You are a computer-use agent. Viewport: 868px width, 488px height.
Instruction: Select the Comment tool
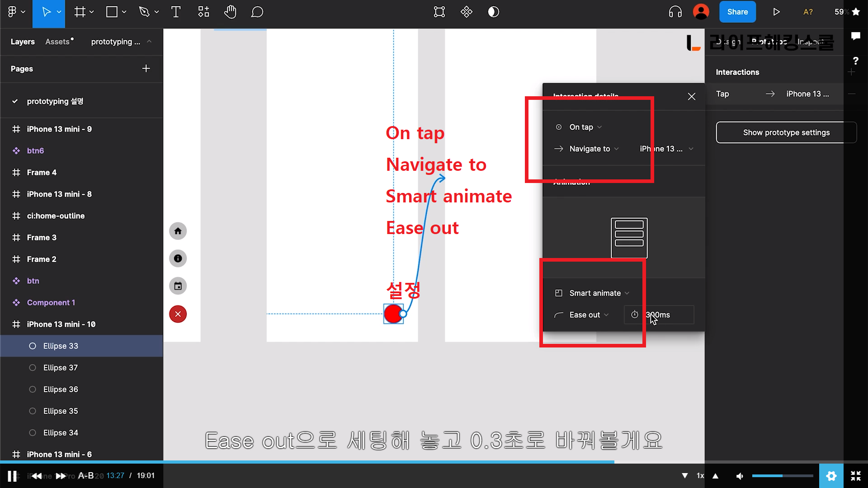pyautogui.click(x=257, y=12)
